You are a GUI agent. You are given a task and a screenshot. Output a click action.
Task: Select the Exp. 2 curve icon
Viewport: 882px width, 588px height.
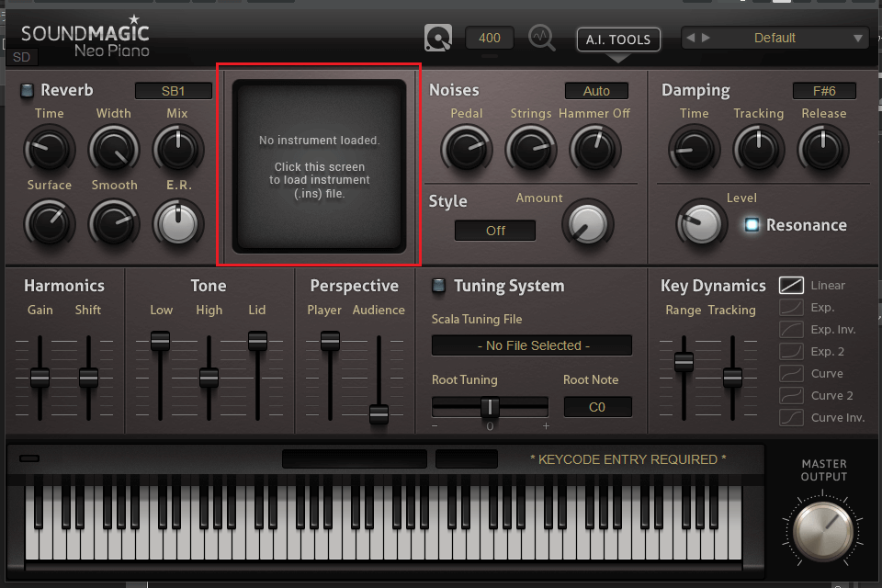(x=791, y=351)
